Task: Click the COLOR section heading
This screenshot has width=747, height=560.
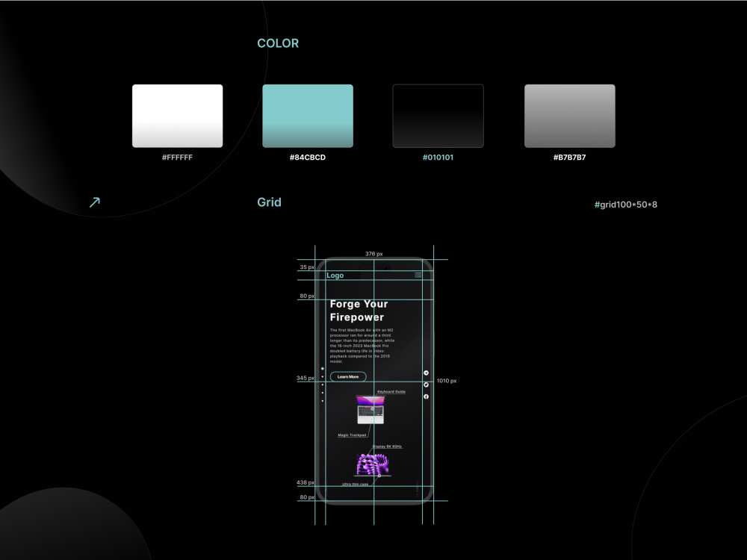Action: 278,43
